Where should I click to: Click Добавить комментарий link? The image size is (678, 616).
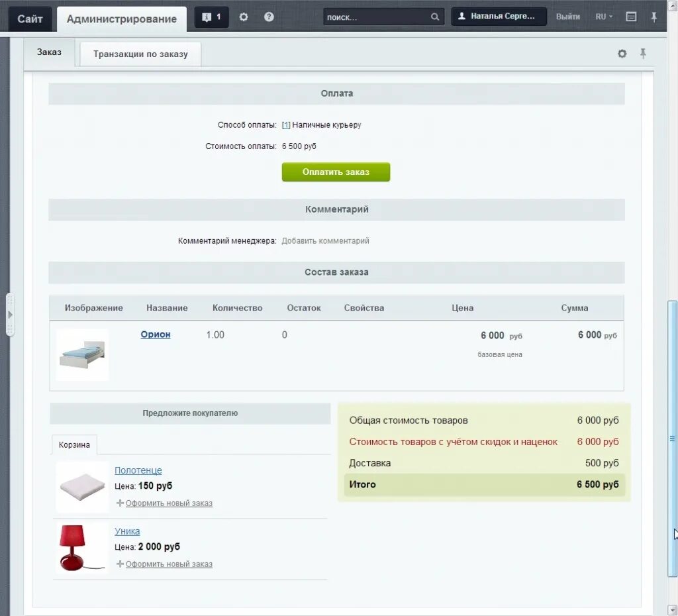click(325, 241)
